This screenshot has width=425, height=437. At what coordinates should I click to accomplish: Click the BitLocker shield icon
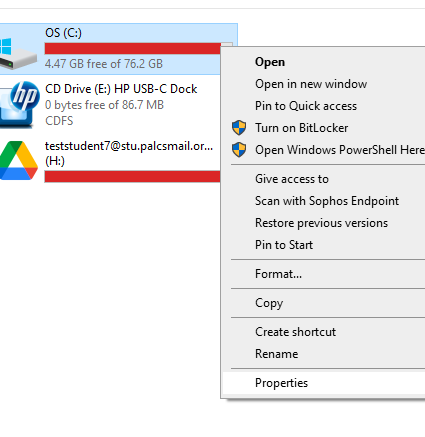pos(239,128)
